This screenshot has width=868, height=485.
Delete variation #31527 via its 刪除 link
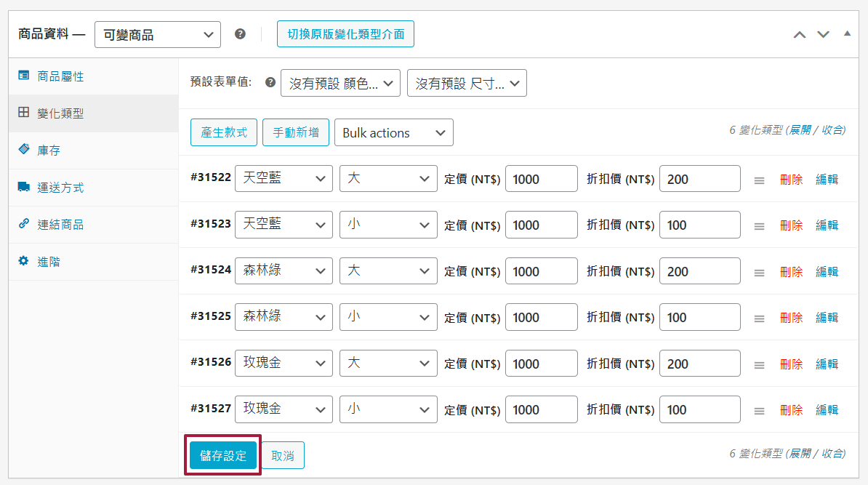[791, 409]
